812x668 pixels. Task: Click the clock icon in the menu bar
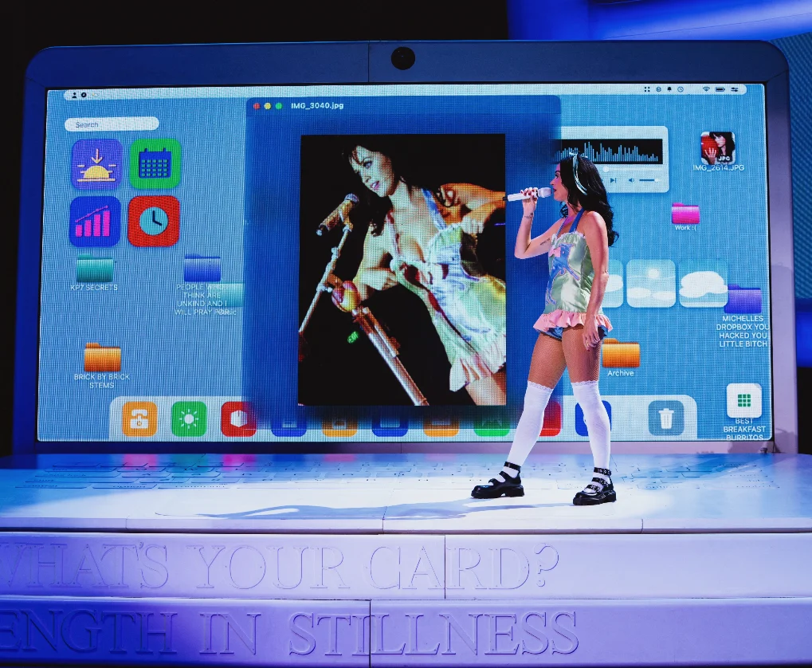681,89
